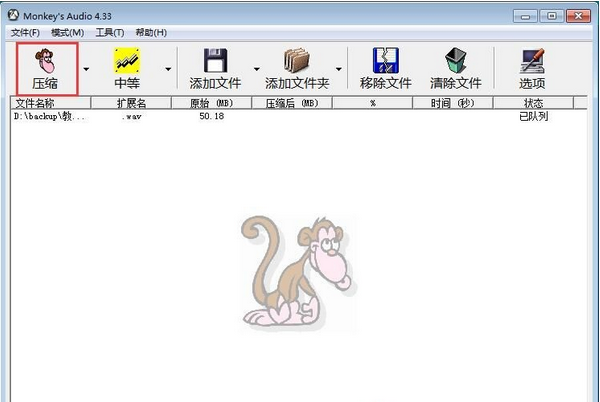Sort by 压缩后 (MB) column header
The width and height of the screenshot is (600, 402).
click(x=292, y=103)
